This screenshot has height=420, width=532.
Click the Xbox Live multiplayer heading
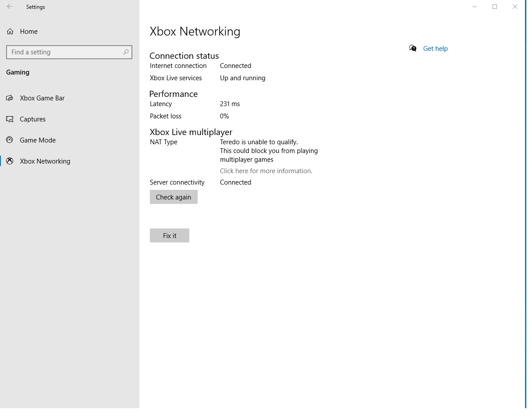coord(191,132)
